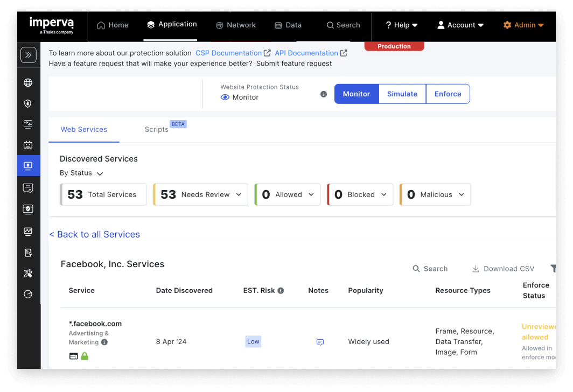Viewport: 573px width, 392px height.
Task: Click the notes comment icon for *.facebook.com
Action: (320, 342)
